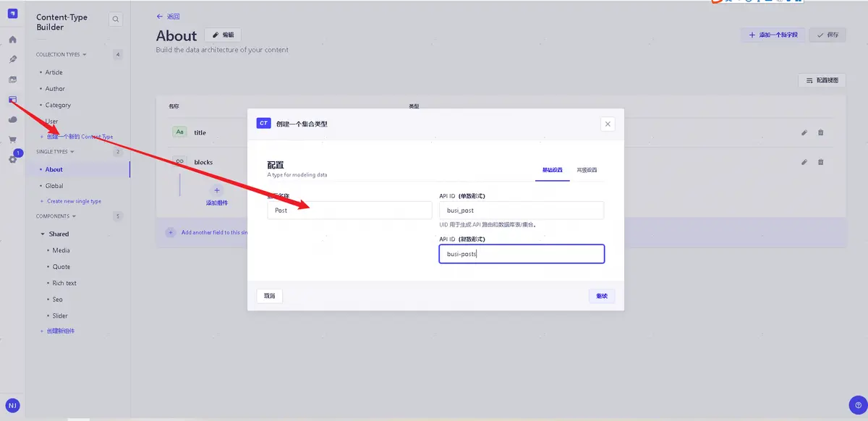The height and width of the screenshot is (421, 868).
Task: Click the plus icon to add component
Action: 217,190
